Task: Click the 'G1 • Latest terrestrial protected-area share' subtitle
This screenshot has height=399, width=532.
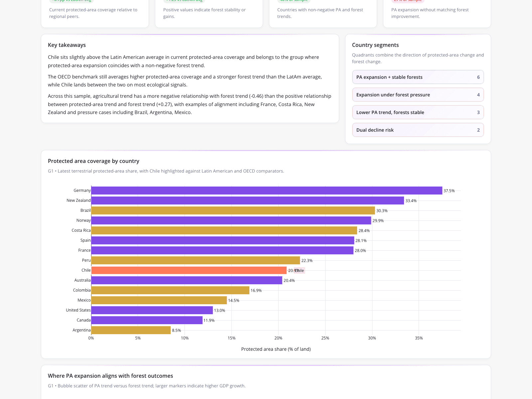Action: click(166, 171)
